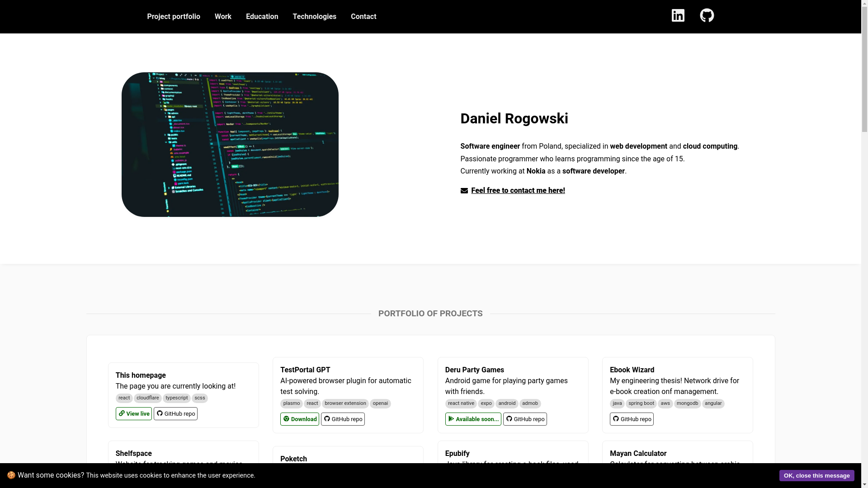Click Available soon on Deru Party Games

tap(473, 419)
